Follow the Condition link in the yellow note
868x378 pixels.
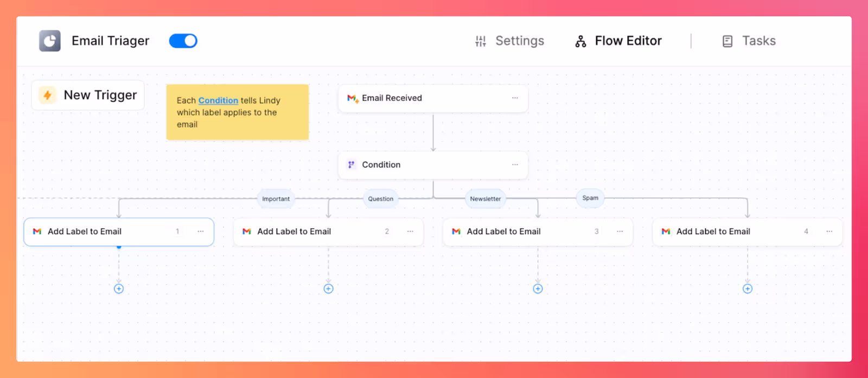click(x=218, y=100)
